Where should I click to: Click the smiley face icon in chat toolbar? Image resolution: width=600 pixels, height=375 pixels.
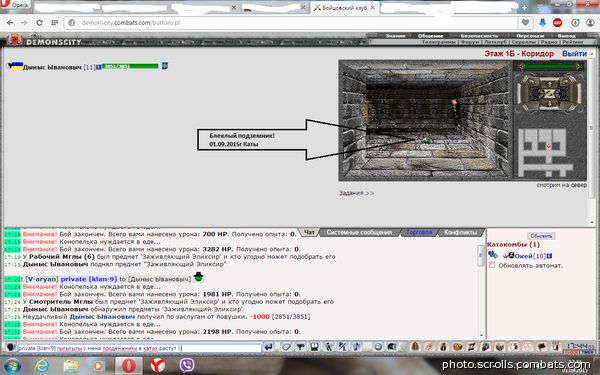point(378,347)
